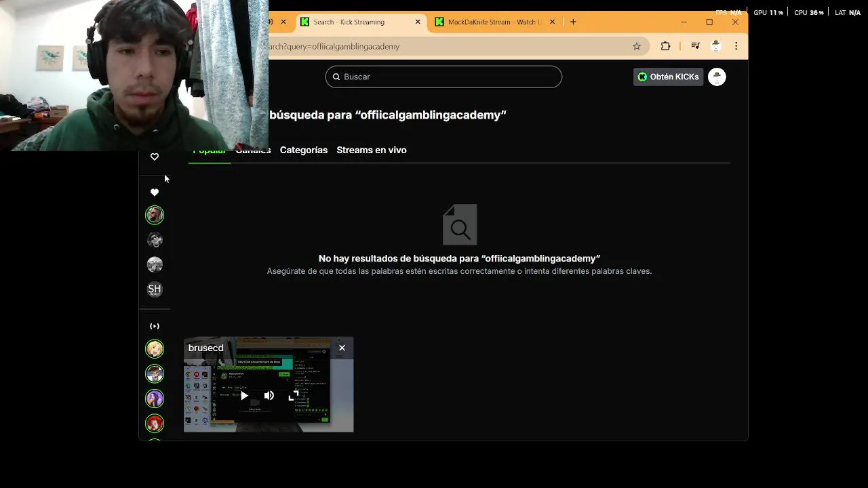This screenshot has width=868, height=488.
Task: Click the address bar URL text
Action: point(334,46)
